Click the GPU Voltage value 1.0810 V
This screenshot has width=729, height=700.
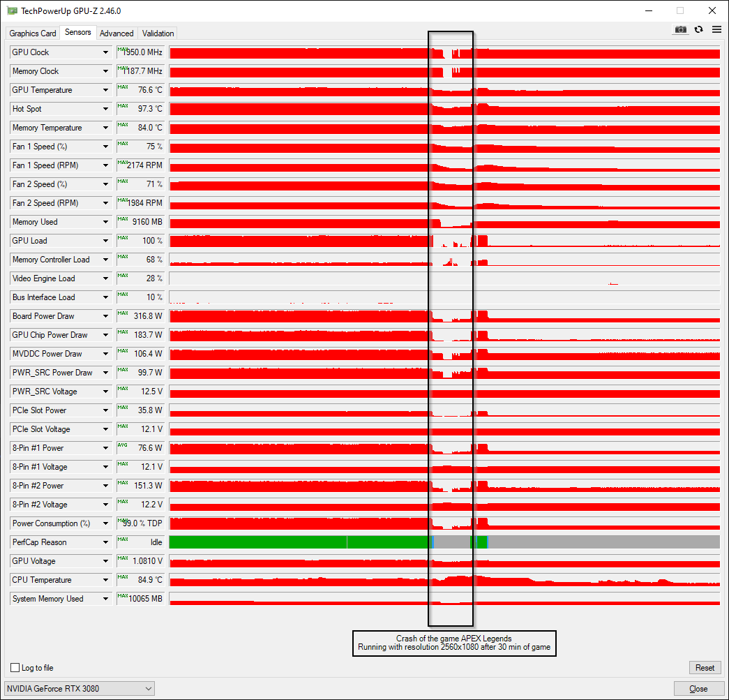(140, 561)
